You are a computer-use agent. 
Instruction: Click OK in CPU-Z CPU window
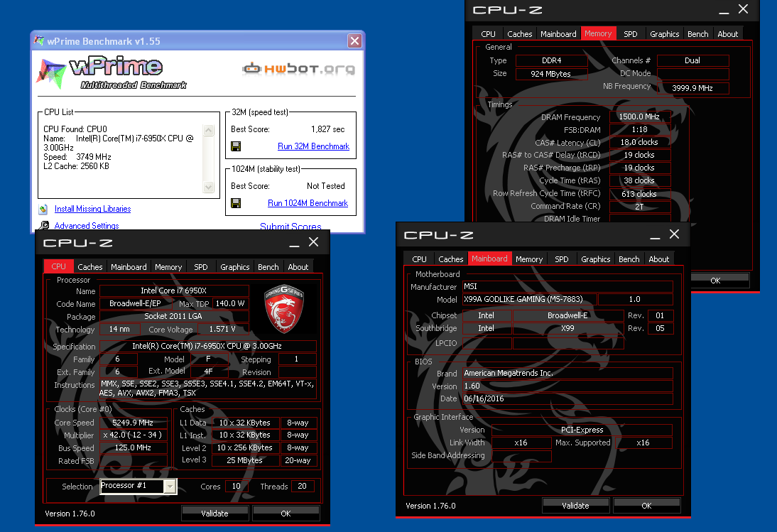286,513
